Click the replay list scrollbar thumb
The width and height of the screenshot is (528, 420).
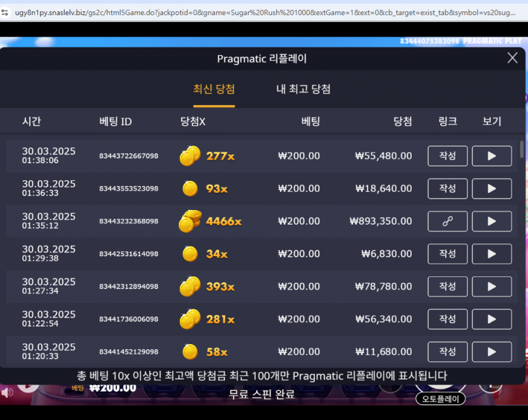pos(522,149)
